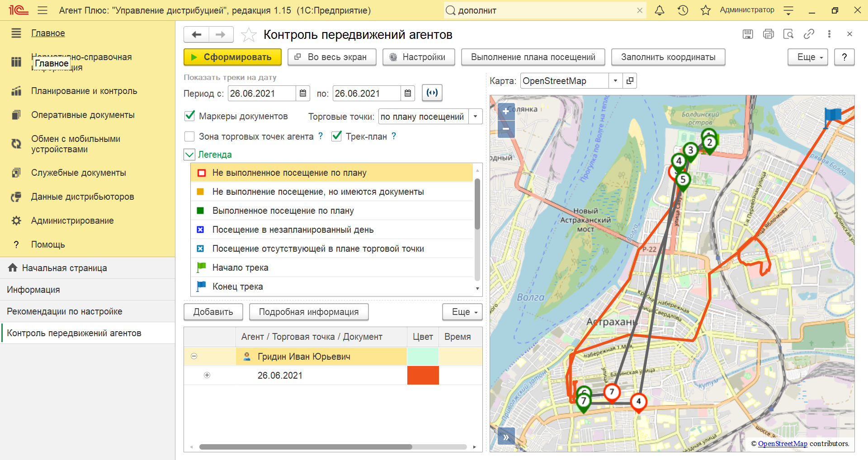Open calendar for period end date

coord(408,94)
